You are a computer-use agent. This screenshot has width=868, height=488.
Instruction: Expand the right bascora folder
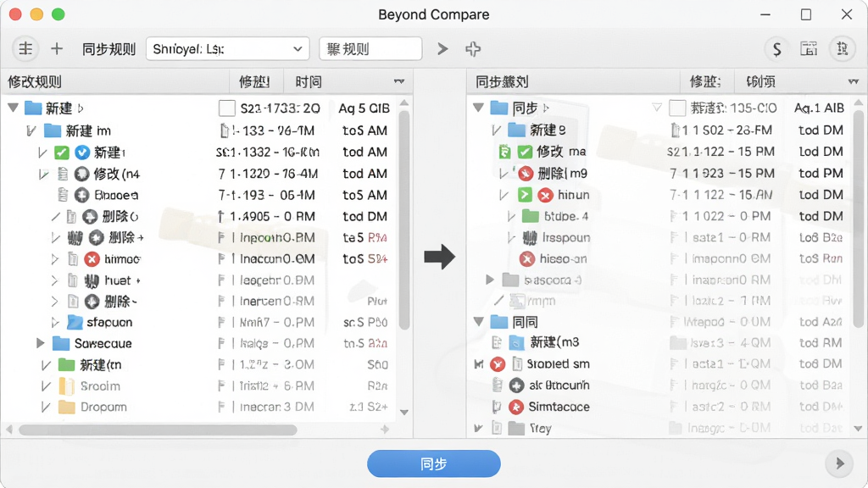point(490,280)
